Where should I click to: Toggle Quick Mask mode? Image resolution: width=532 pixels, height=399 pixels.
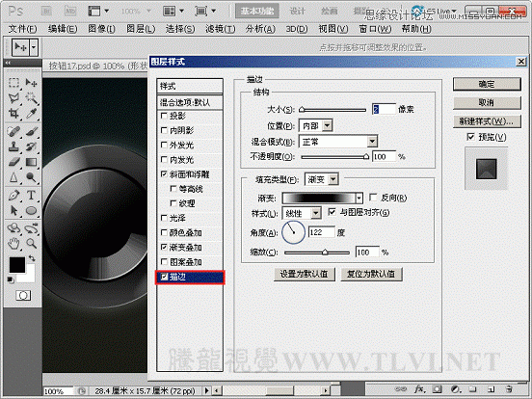click(23, 296)
